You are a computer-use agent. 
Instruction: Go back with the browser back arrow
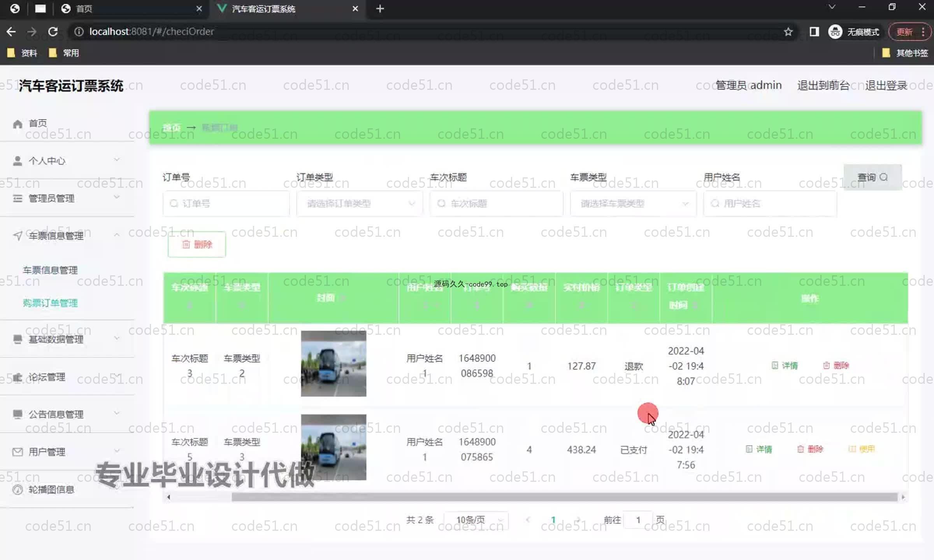(11, 31)
